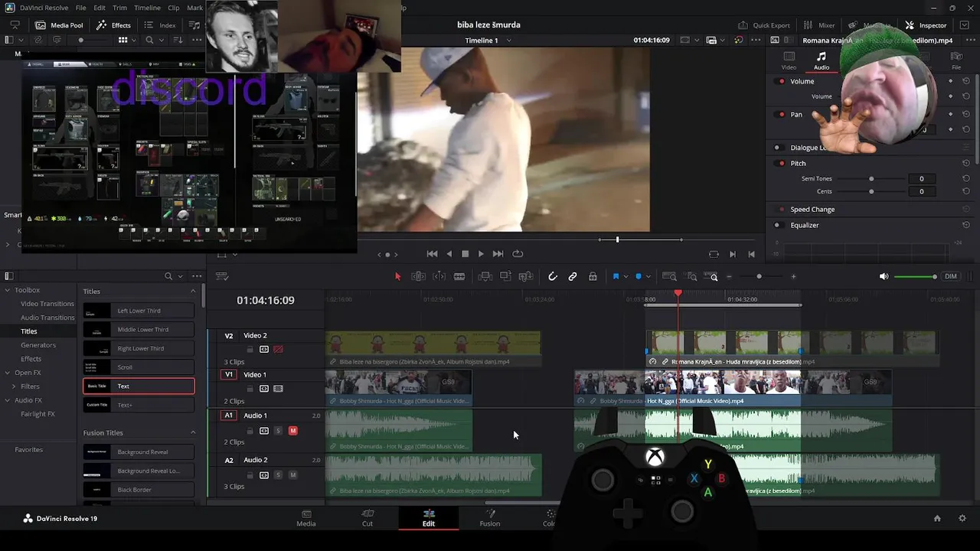Screen dimensions: 980x551
Task: Open the Timeline menu
Action: pyautogui.click(x=147, y=8)
